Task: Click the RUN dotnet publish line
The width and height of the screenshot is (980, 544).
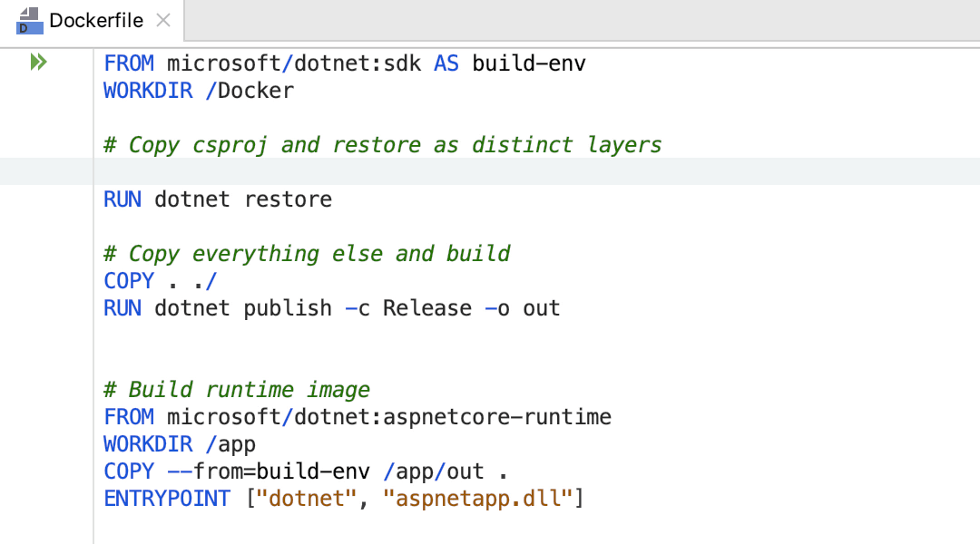Action: (x=272, y=308)
